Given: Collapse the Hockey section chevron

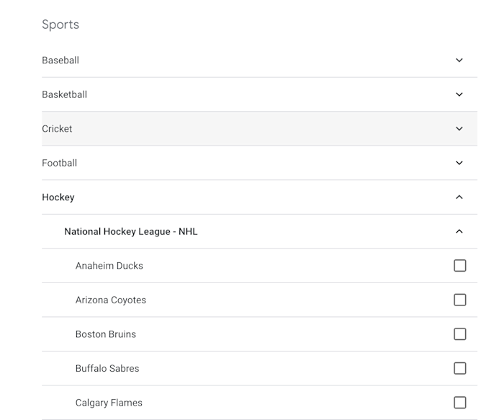Looking at the screenshot, I should coord(459,197).
